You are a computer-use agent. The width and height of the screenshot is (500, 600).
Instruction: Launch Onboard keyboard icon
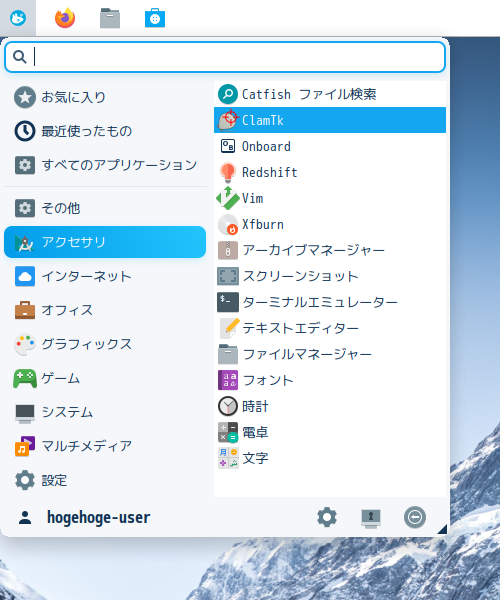tap(228, 146)
